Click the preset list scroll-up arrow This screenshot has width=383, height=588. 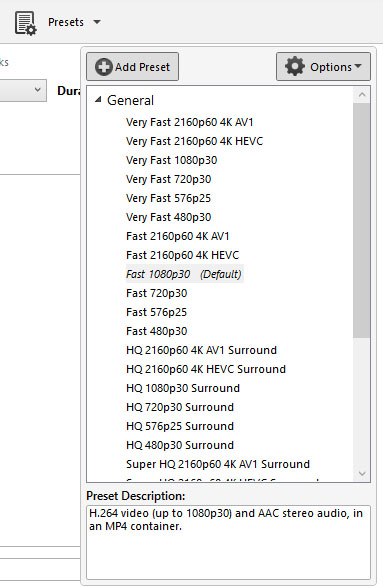pyautogui.click(x=362, y=95)
